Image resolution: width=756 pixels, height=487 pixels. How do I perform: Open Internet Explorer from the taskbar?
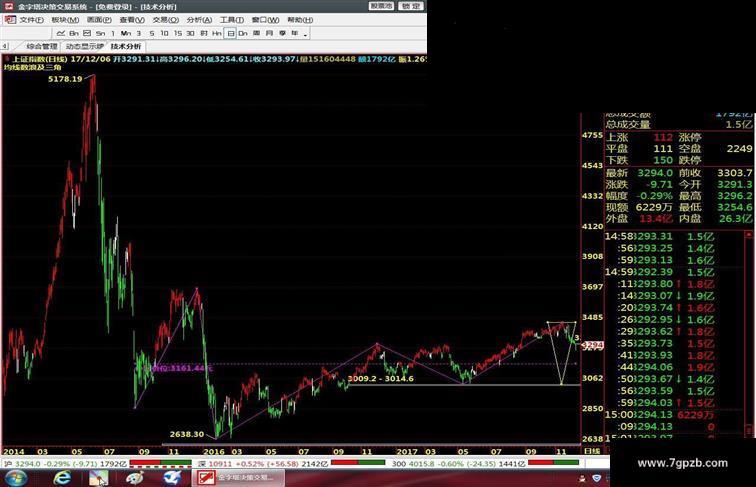click(x=62, y=478)
